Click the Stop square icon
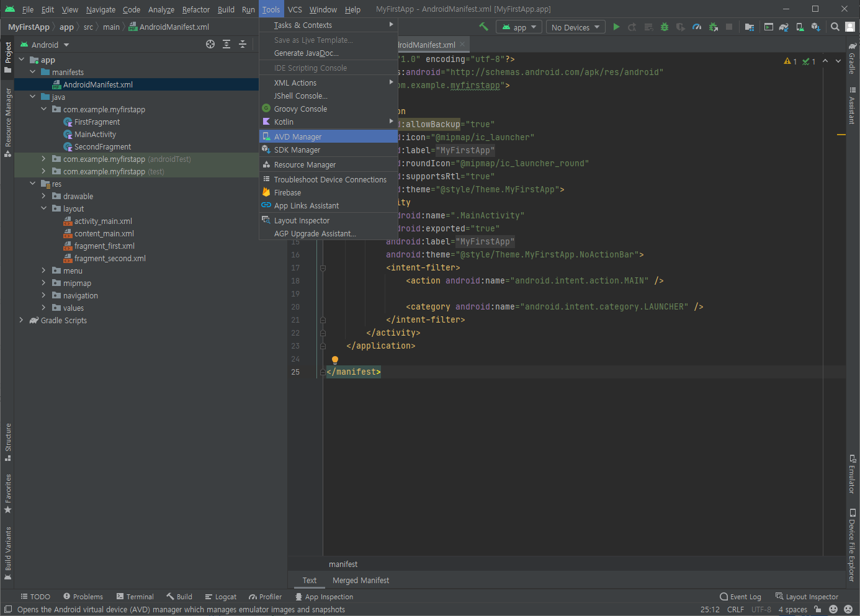 [x=729, y=27]
